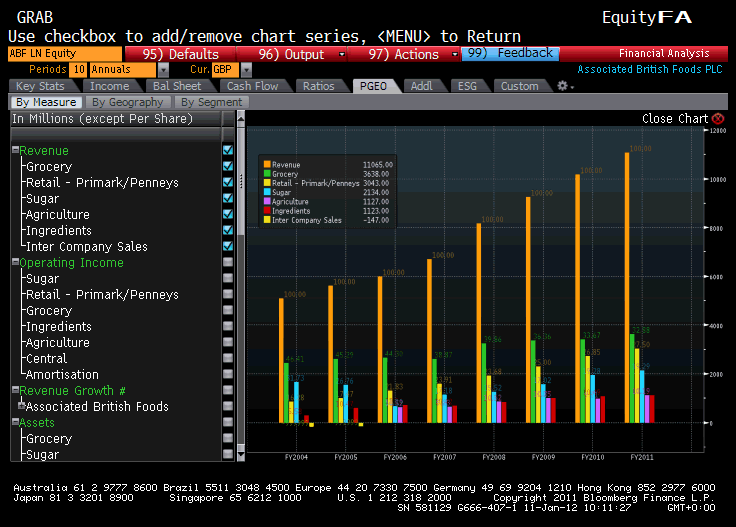Click the Feedback button
This screenshot has height=527, width=736.
[510, 54]
